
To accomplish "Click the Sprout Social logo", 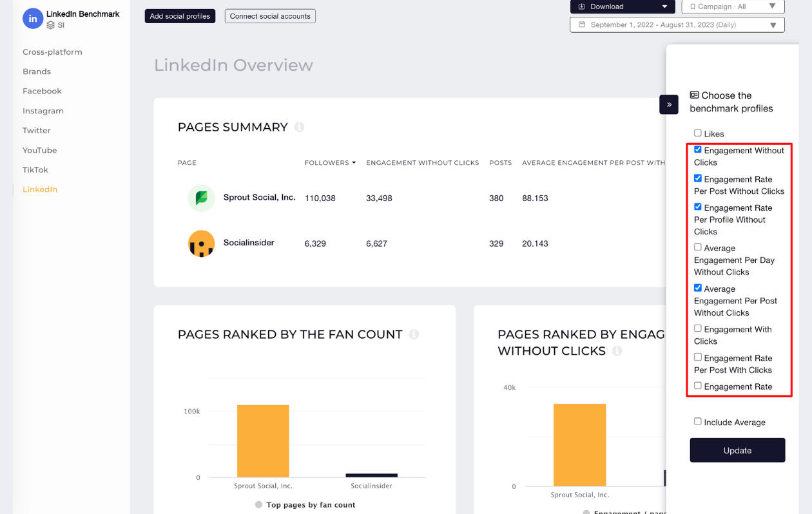I will [201, 198].
